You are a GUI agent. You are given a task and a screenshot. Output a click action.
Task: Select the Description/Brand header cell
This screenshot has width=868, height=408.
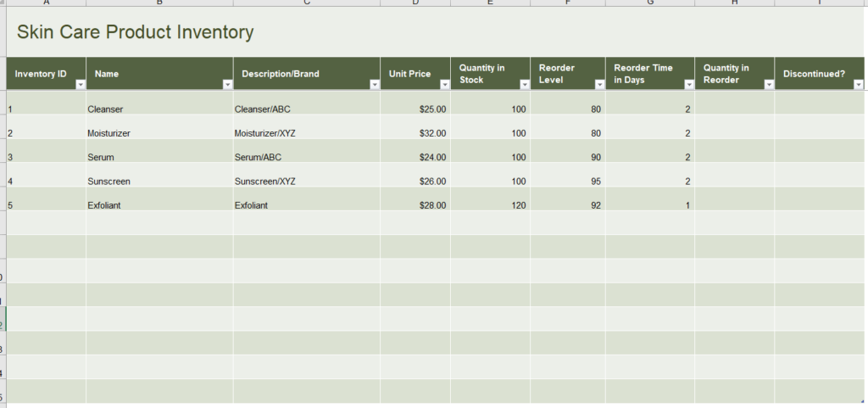[307, 74]
